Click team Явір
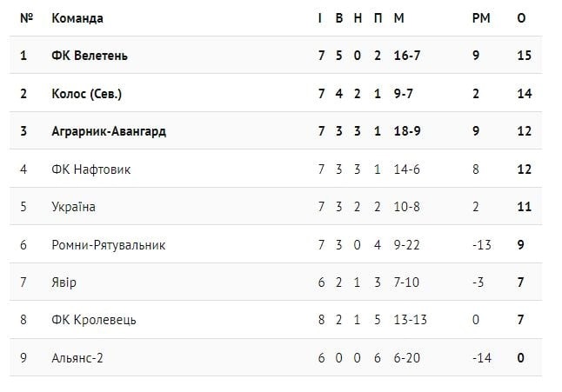562x392 pixels. (x=64, y=282)
